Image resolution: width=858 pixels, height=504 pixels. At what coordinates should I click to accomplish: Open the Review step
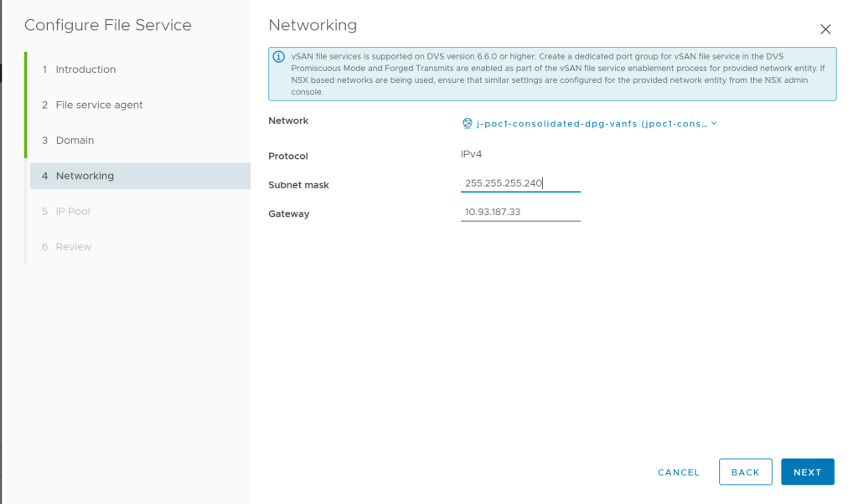[73, 247]
